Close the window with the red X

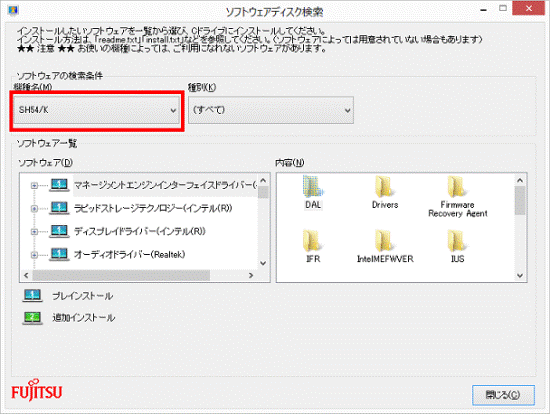pos(529,8)
